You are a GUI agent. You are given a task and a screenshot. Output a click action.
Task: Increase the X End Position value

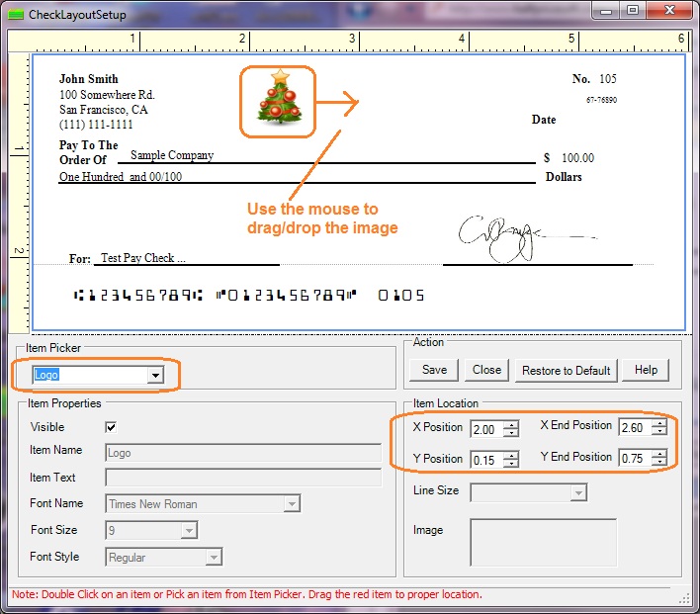pos(658,423)
